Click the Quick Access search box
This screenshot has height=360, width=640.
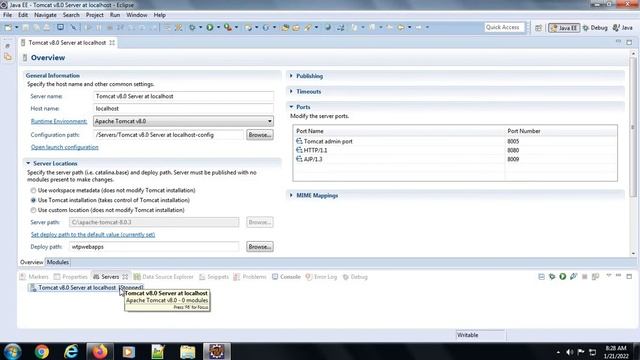[504, 27]
